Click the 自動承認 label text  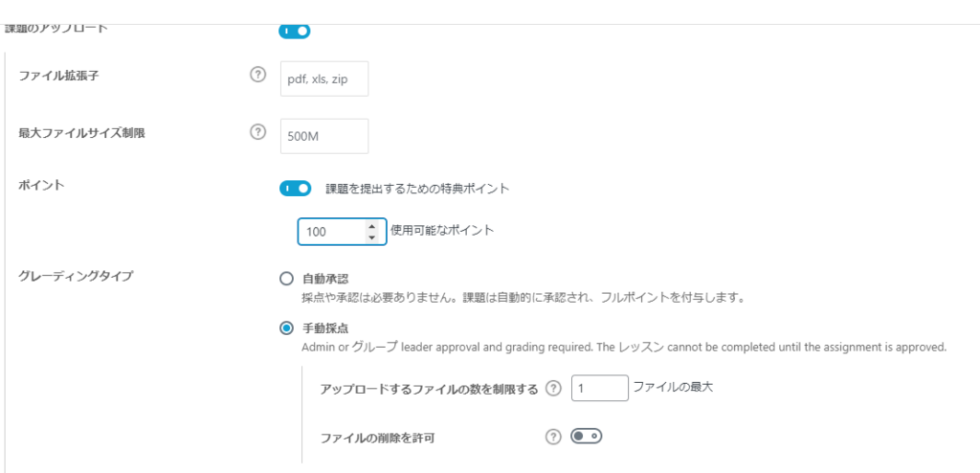pyautogui.click(x=321, y=279)
